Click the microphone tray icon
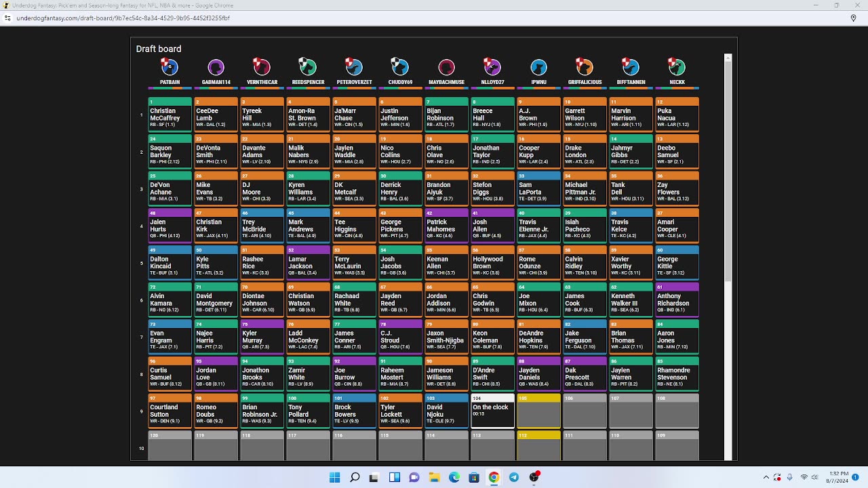 pyautogui.click(x=790, y=477)
